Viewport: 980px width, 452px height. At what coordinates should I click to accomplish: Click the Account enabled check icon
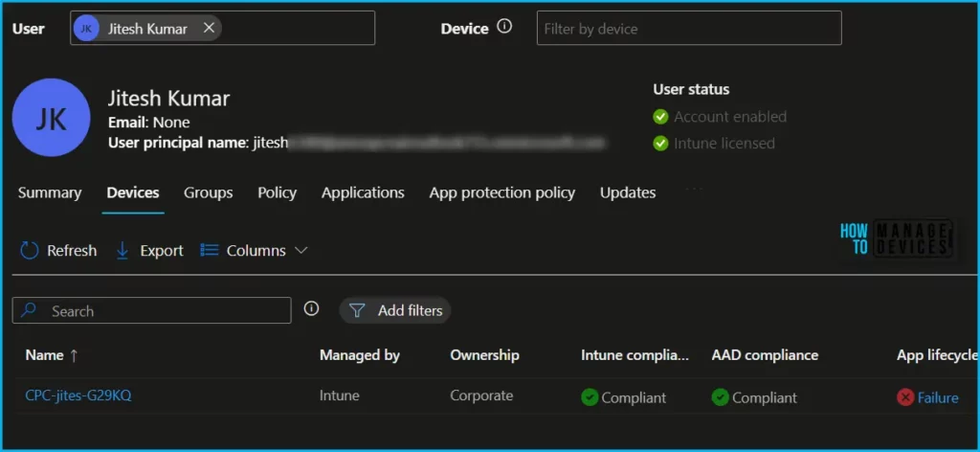pos(660,117)
